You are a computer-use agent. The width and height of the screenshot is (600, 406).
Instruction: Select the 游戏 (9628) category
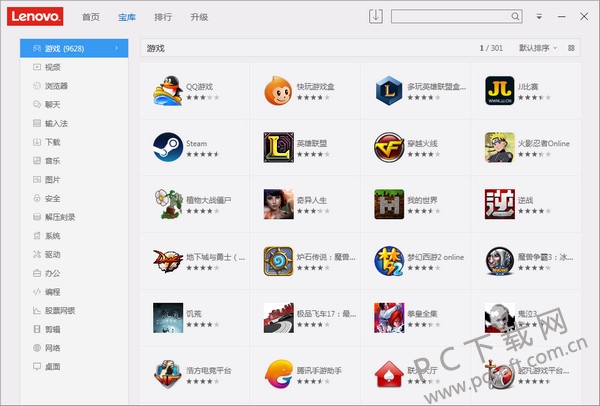(x=74, y=48)
